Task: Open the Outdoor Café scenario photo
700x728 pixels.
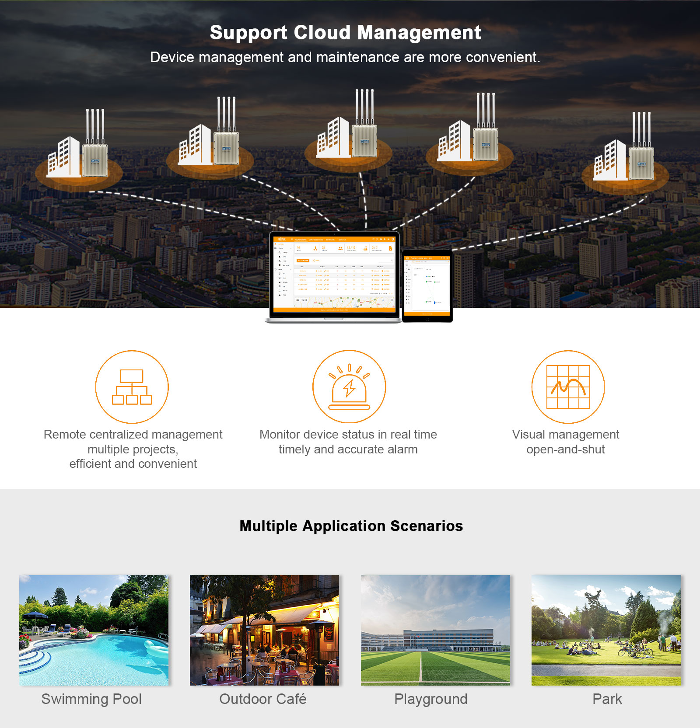Action: click(264, 630)
